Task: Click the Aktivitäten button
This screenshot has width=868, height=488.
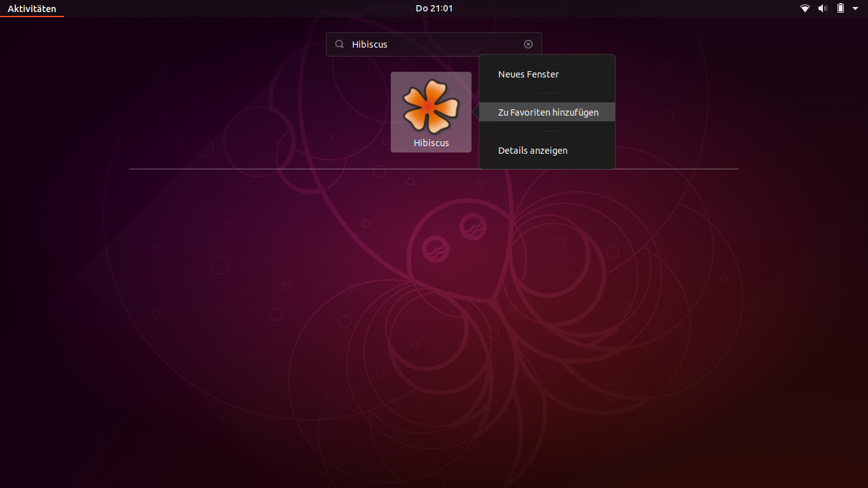Action: click(x=32, y=8)
